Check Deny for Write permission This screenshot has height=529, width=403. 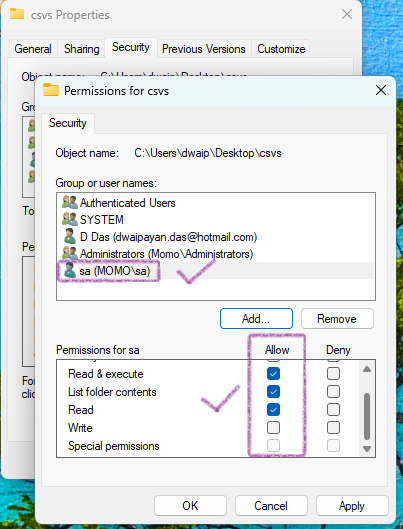coord(333,428)
